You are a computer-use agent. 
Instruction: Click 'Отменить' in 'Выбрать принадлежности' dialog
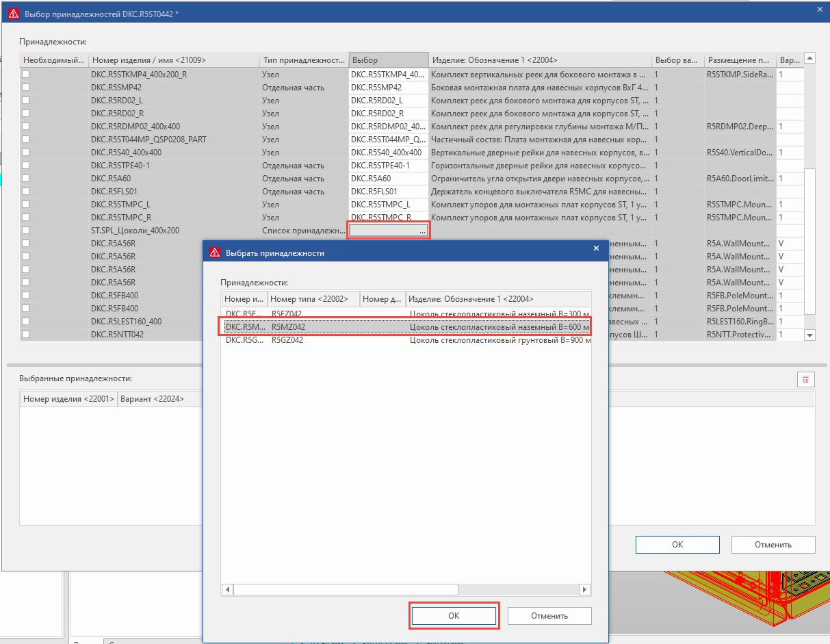pyautogui.click(x=549, y=615)
